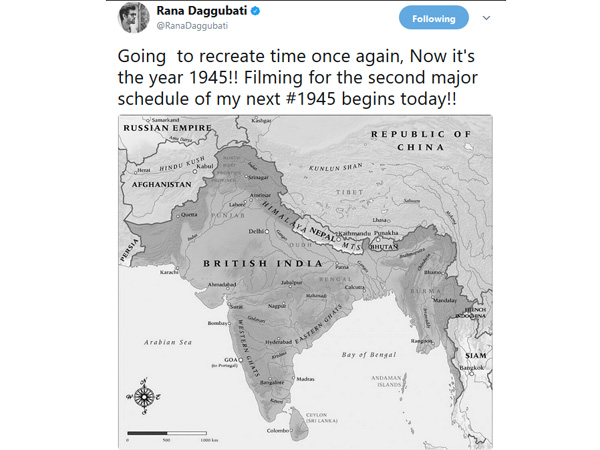Viewport: 600px width, 450px height.
Task: Open Rana Daggubati's profile avatar
Action: 134,18
